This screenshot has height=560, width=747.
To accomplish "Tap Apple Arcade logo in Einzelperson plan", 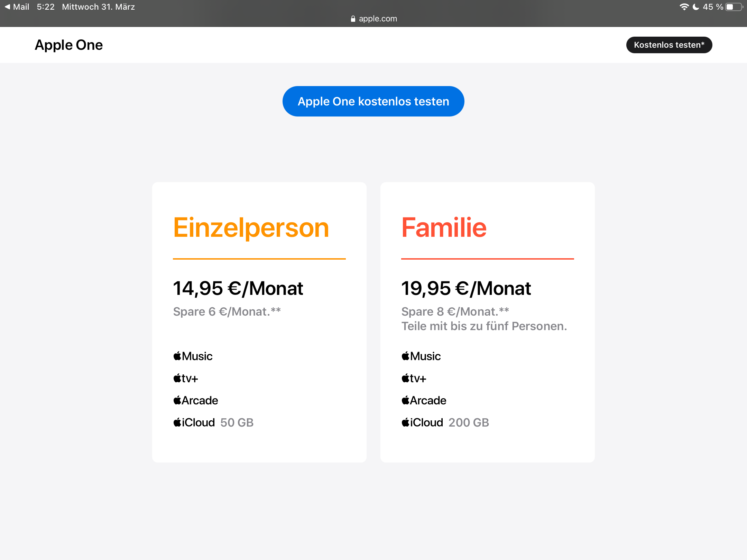I will 196,400.
